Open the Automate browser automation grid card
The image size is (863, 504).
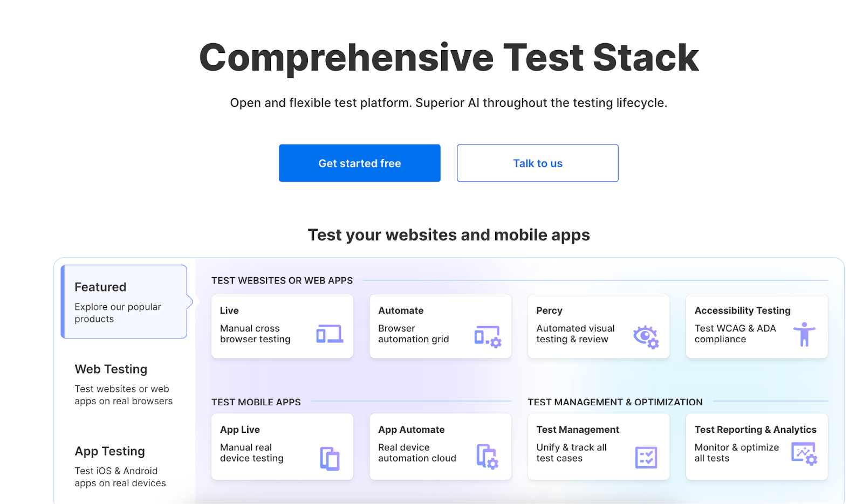(x=440, y=325)
